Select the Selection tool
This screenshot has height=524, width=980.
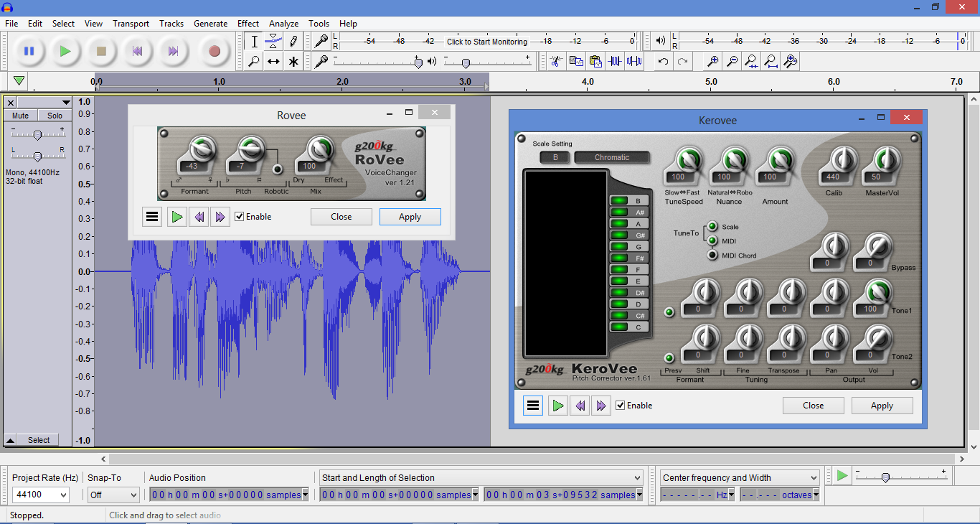[253, 42]
